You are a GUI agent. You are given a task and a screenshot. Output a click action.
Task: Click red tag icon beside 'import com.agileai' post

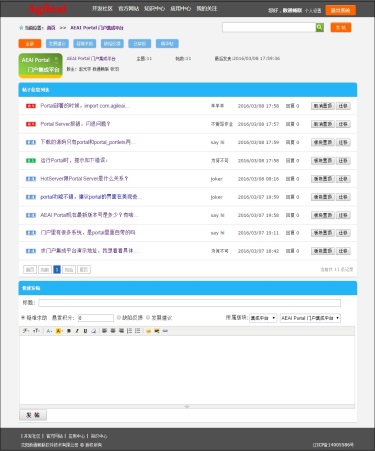point(31,106)
